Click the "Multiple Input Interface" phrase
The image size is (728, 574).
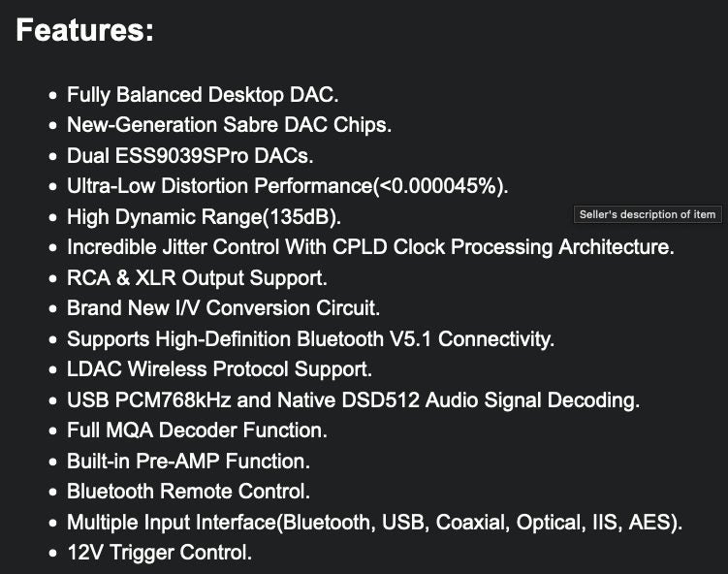pyautogui.click(x=172, y=523)
